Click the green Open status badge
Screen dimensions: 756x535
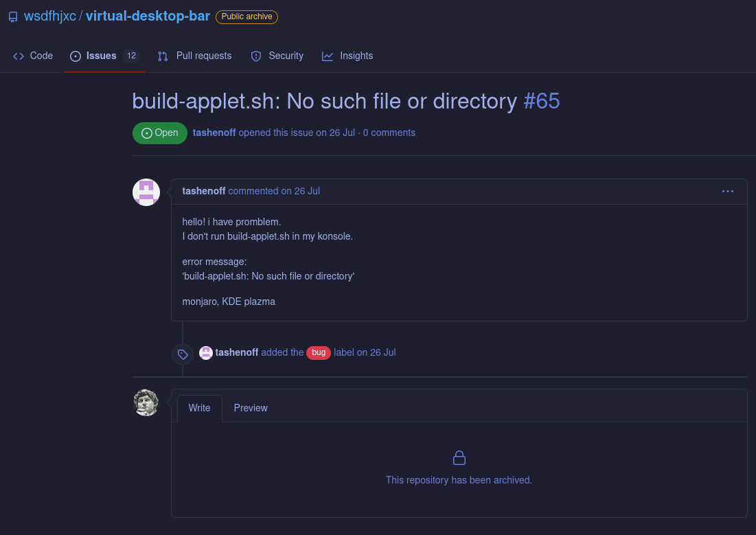160,133
